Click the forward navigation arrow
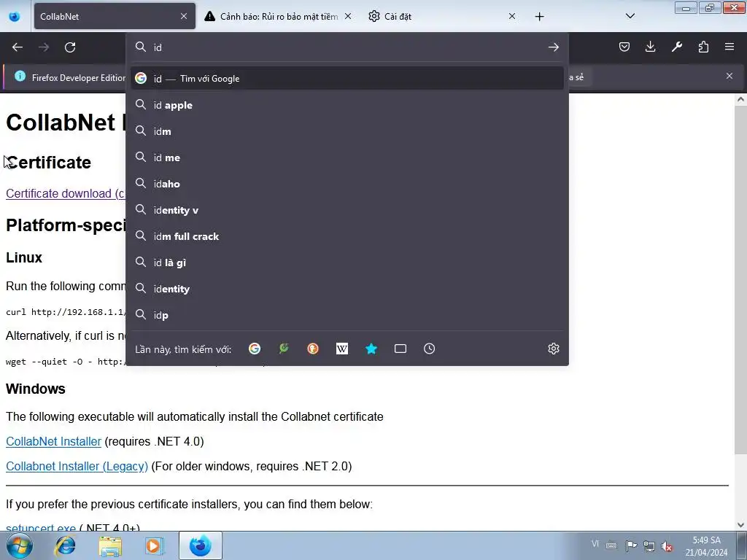The width and height of the screenshot is (747, 560). [x=44, y=47]
